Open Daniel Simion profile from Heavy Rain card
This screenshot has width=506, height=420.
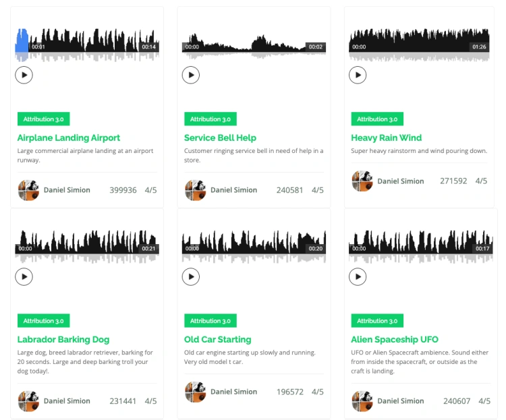(x=401, y=181)
